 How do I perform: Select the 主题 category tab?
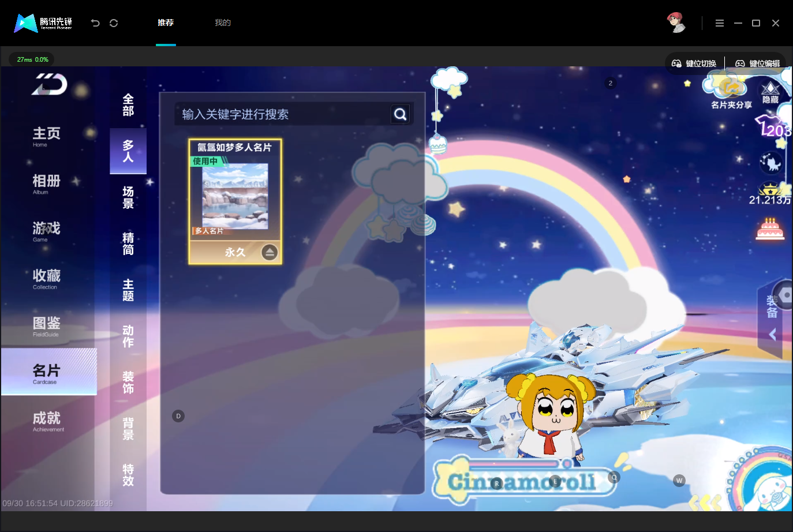pyautogui.click(x=128, y=290)
